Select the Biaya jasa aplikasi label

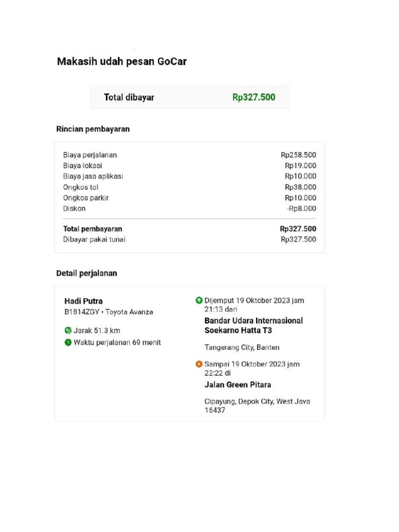click(93, 176)
